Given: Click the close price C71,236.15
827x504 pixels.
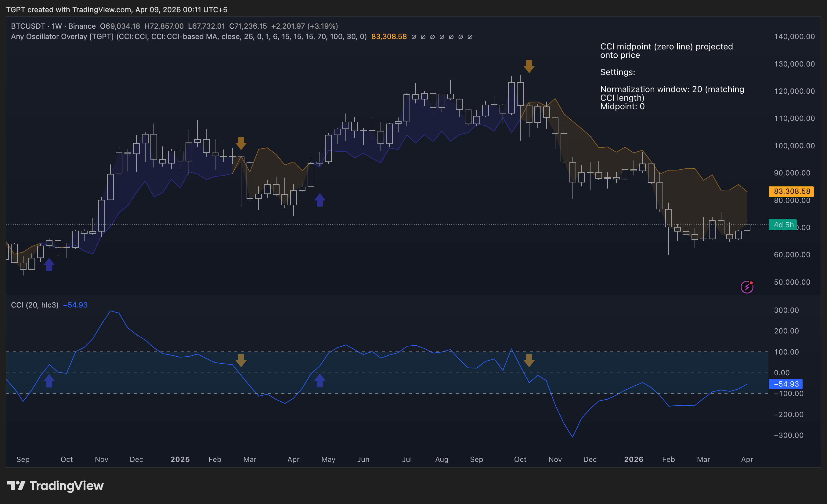Looking at the screenshot, I should pos(248,26).
